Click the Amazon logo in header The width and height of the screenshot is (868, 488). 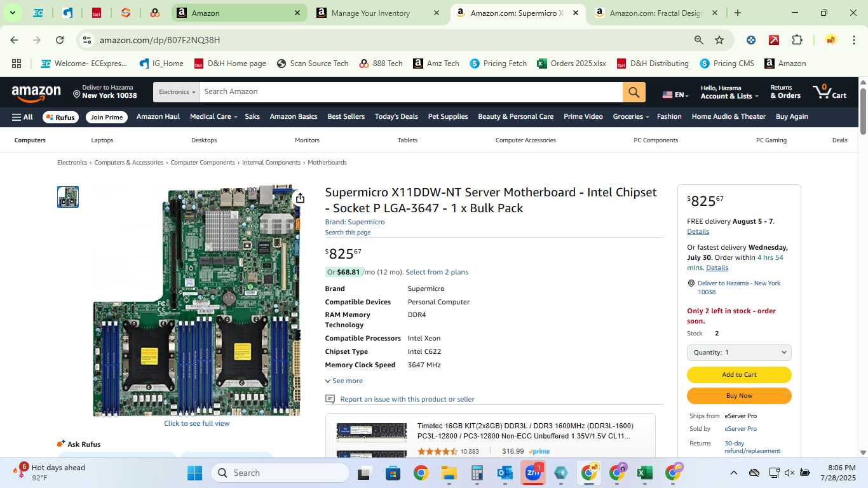(36, 93)
